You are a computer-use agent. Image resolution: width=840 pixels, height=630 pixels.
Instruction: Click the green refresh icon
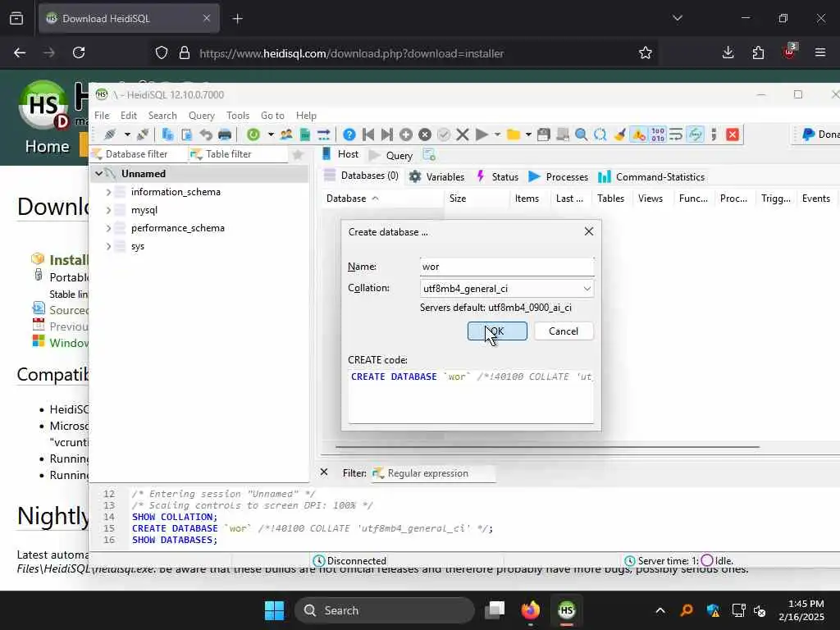click(x=253, y=135)
